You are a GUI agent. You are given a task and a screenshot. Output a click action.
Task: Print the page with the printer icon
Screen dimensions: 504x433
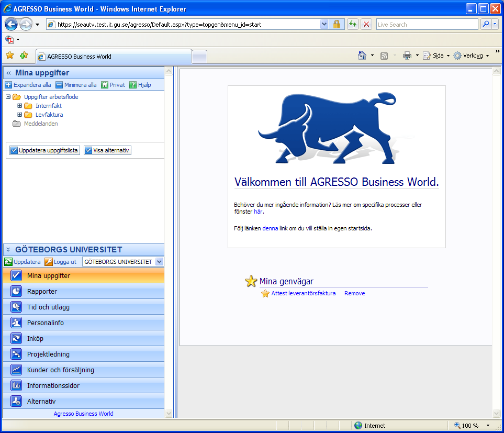point(407,55)
